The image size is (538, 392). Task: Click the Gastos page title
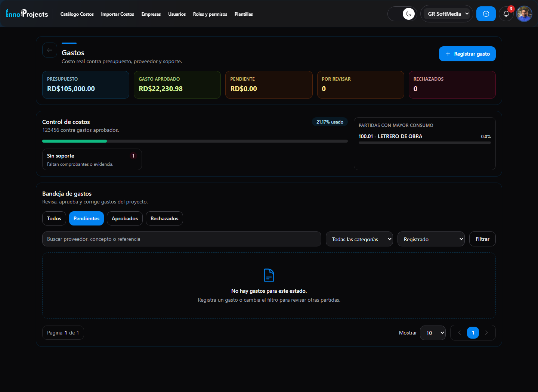pyautogui.click(x=73, y=53)
